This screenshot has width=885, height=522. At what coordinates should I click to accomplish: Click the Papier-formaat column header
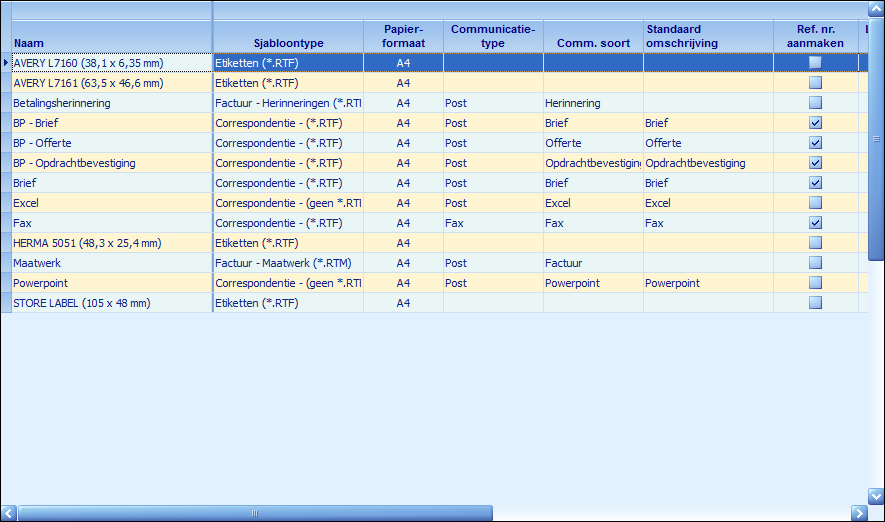(403, 36)
